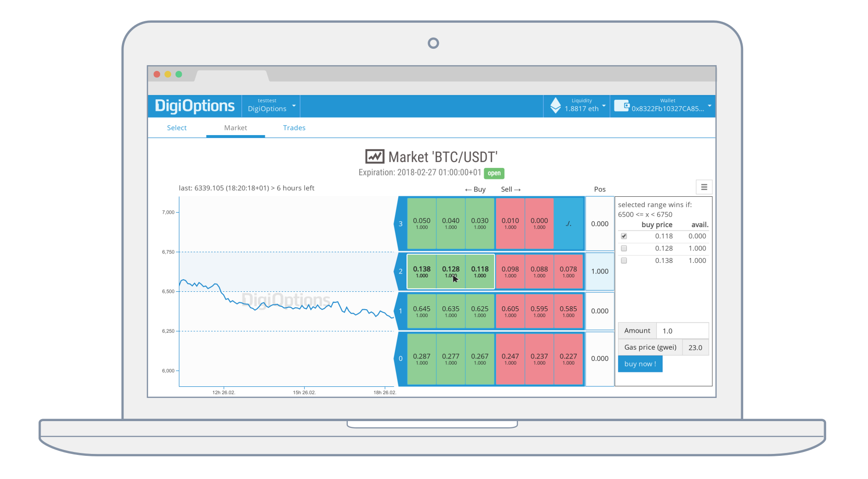Click the red window close dot

coord(157,74)
